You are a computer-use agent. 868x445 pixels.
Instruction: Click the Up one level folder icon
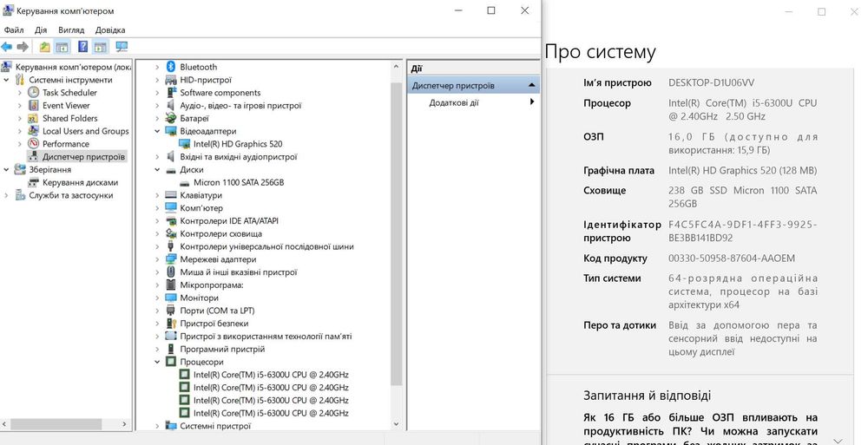45,47
